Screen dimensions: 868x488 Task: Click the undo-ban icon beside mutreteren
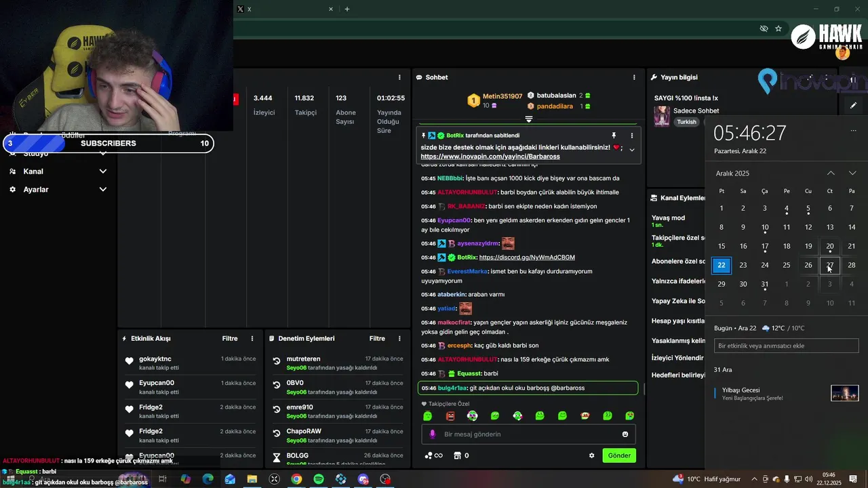[277, 361]
